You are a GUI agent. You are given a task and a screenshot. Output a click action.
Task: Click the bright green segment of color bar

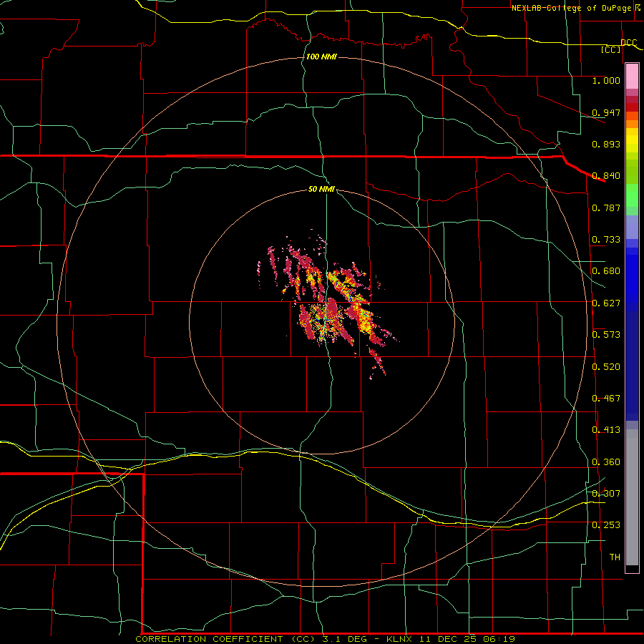632,195
